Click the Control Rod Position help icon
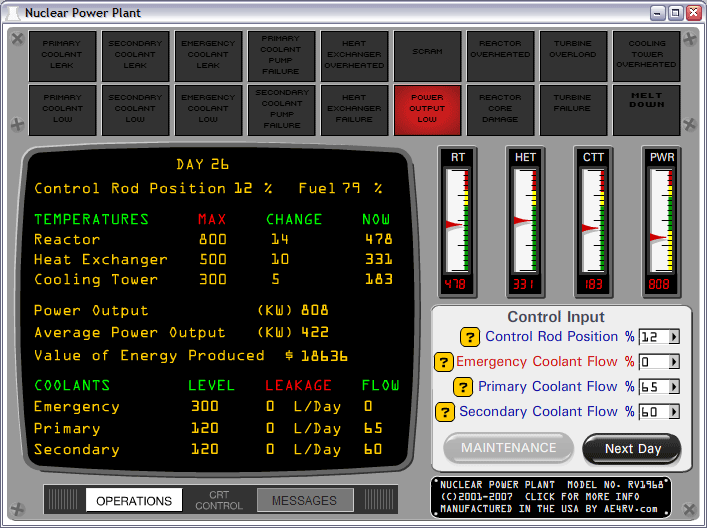Image resolution: width=707 pixels, height=528 pixels. pyautogui.click(x=469, y=337)
